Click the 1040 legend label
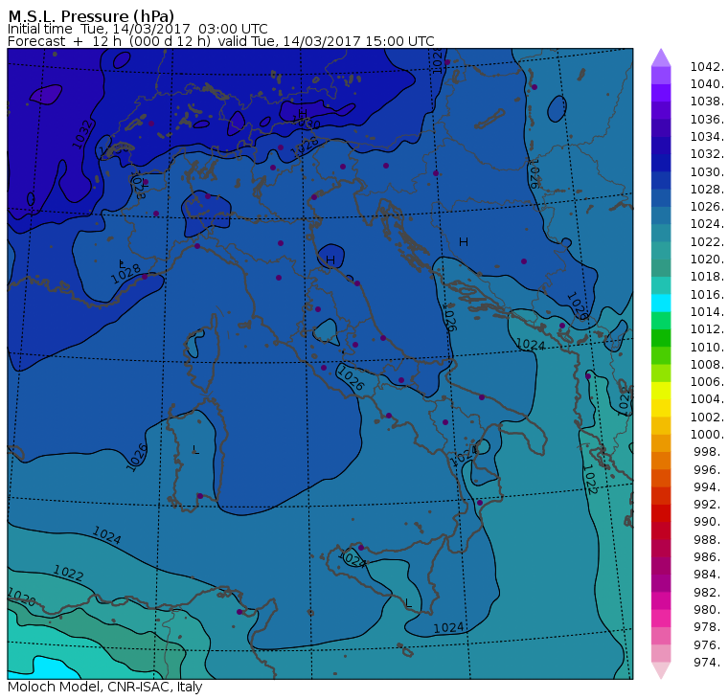 tap(707, 84)
